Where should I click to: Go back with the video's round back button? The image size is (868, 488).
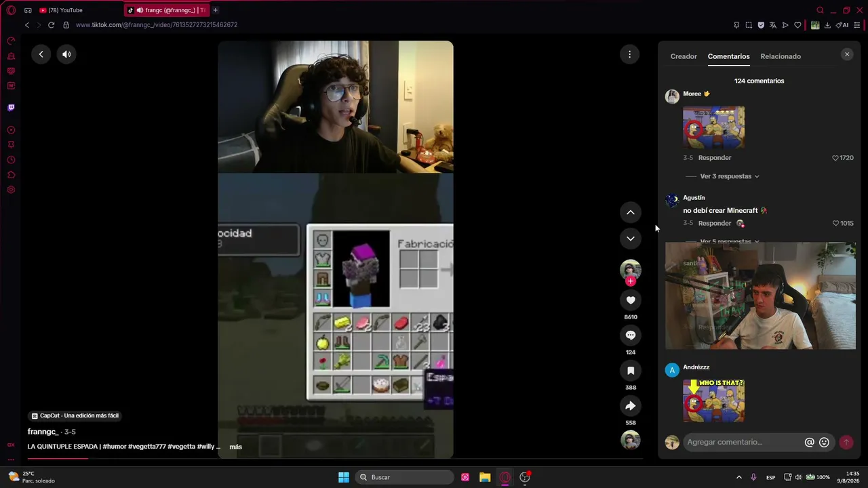pos(41,54)
